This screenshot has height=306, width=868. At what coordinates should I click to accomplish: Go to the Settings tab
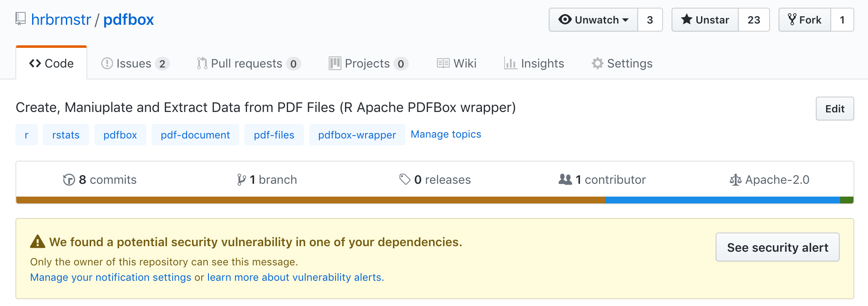[x=622, y=63]
